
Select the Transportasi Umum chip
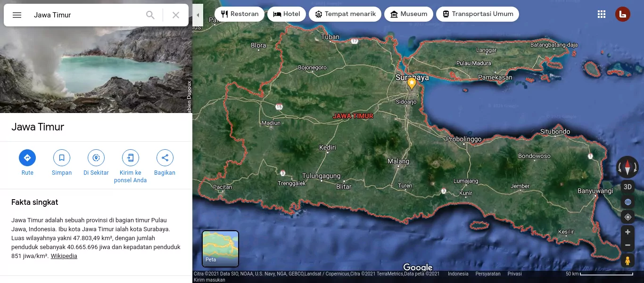(478, 14)
